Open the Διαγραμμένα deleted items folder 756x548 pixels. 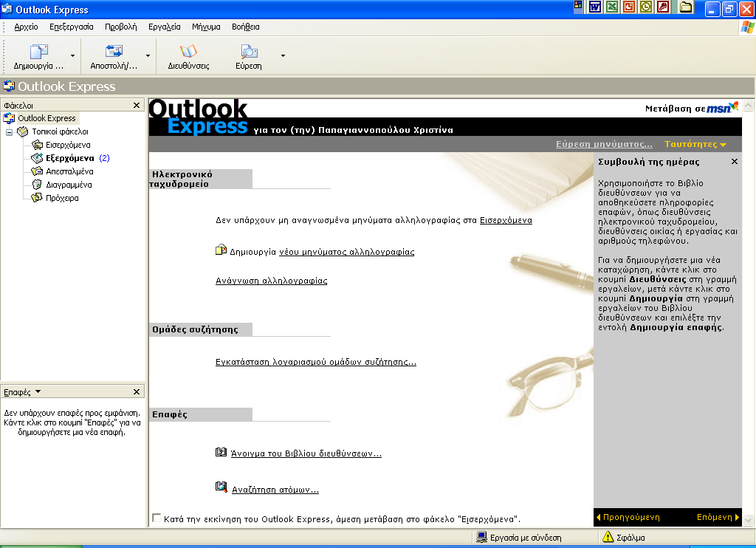click(x=69, y=185)
